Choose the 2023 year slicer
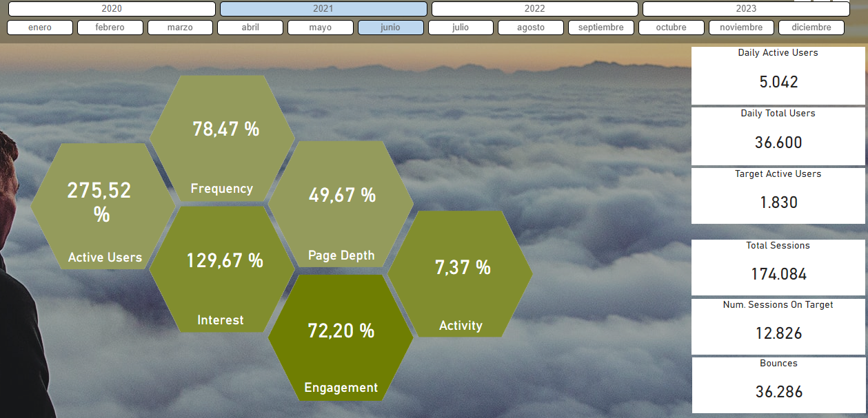The width and height of the screenshot is (868, 418). point(746,9)
